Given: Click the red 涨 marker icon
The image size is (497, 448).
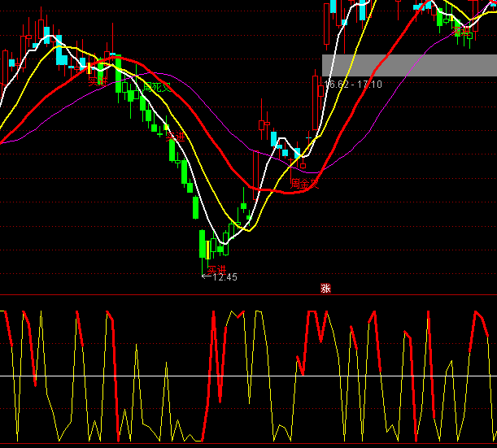Looking at the screenshot, I should tap(325, 288).
